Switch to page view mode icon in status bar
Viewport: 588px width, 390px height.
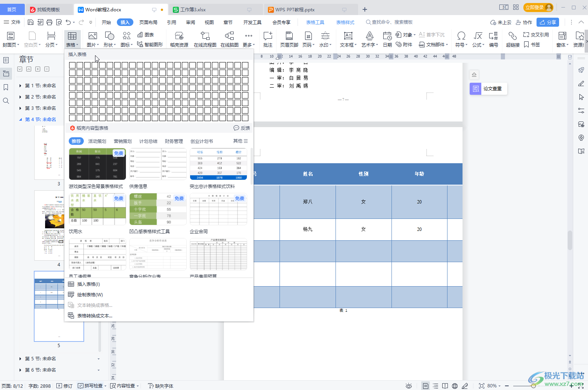pos(425,386)
